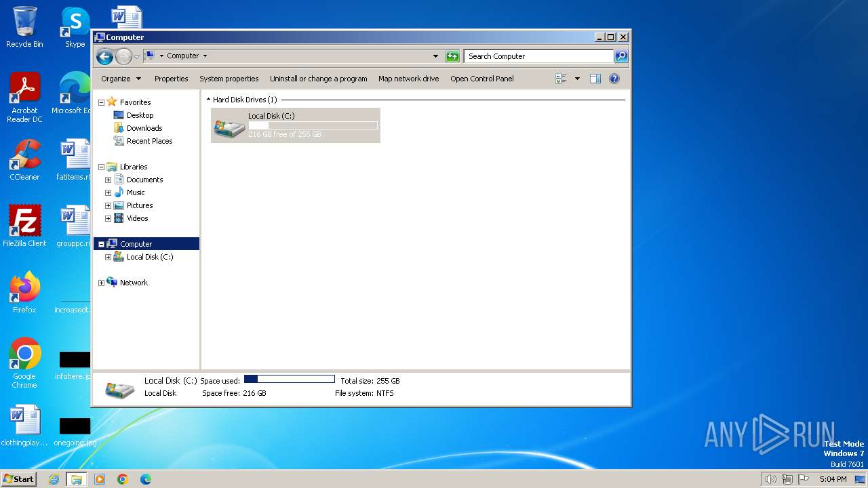Open address bar history dropdown arrow
Viewport: 868px width, 488px height.
pyautogui.click(x=435, y=56)
